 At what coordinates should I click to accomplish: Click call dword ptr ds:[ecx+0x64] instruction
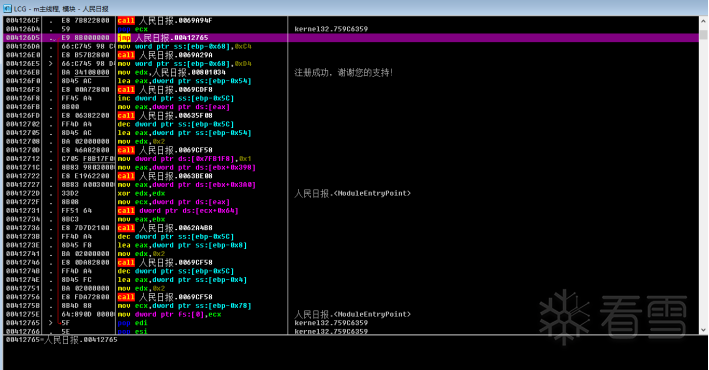(178, 210)
